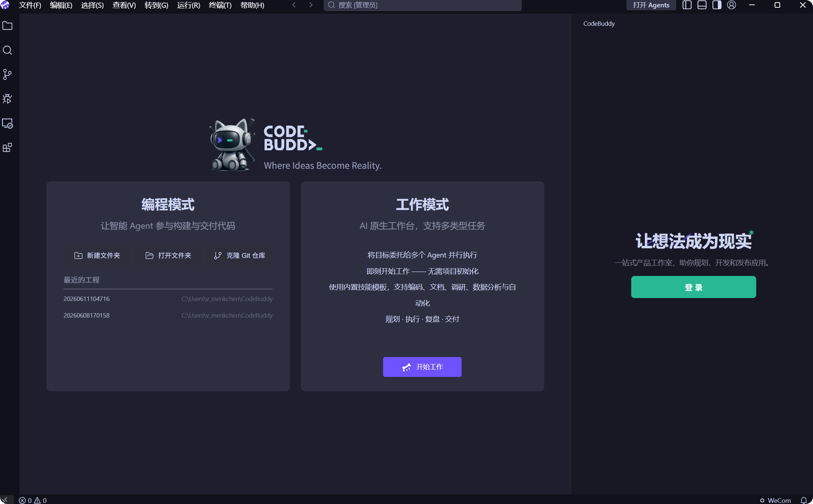Open the 编辑(E) menu
The height and width of the screenshot is (504, 813).
click(x=61, y=5)
